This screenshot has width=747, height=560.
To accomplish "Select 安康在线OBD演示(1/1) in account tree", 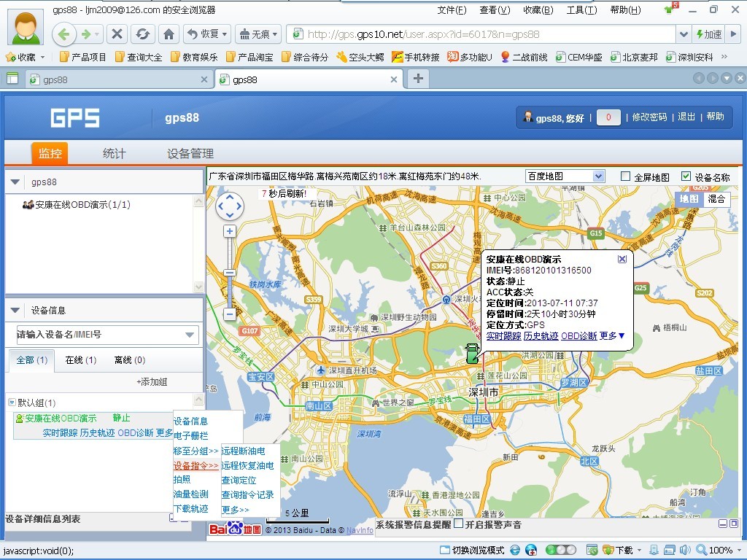I will (76, 205).
